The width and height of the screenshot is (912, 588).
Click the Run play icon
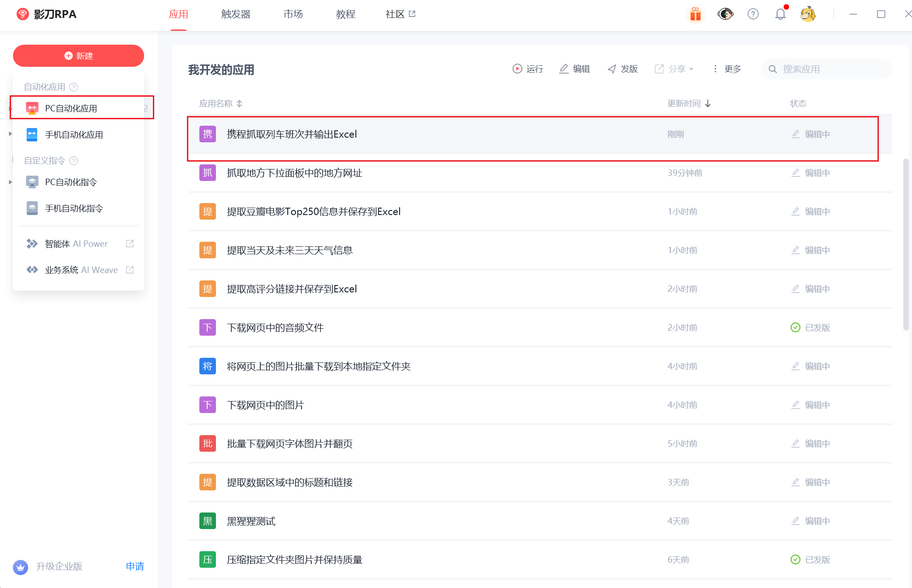517,69
